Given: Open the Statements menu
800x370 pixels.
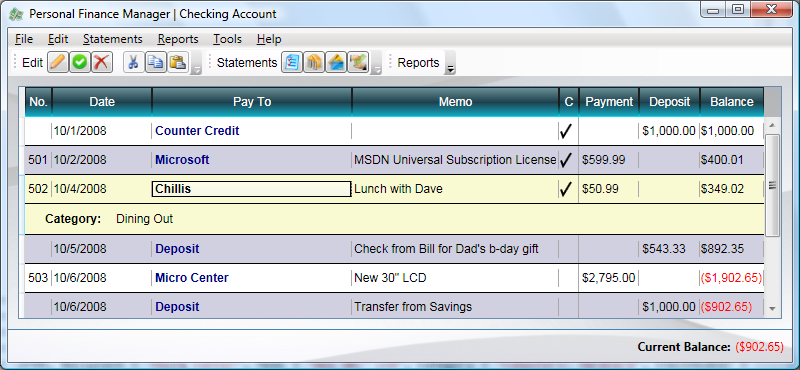Looking at the screenshot, I should click(113, 39).
